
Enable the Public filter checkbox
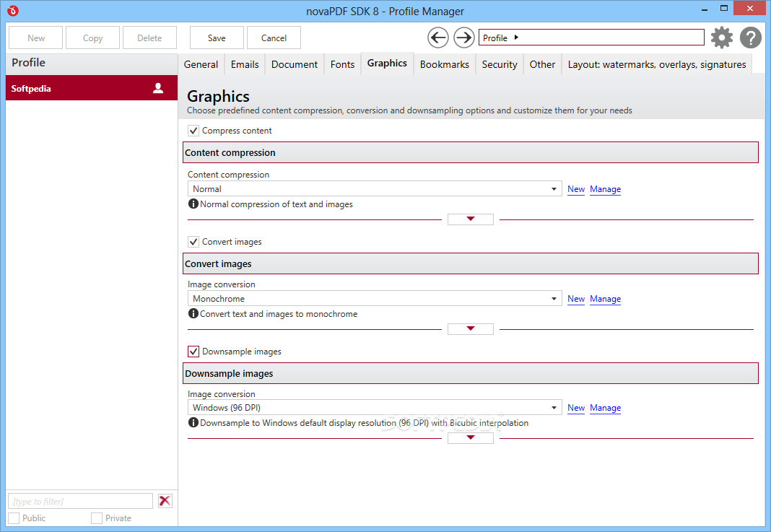(x=14, y=518)
